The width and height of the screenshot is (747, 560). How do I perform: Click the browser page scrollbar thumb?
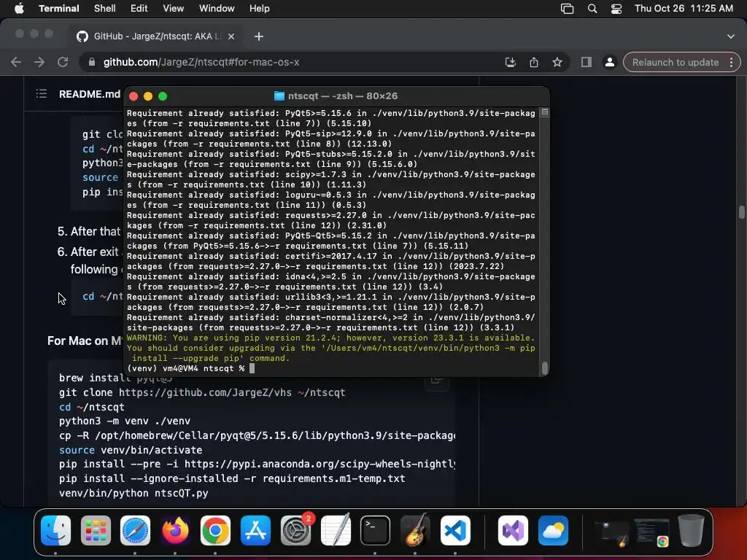tap(741, 211)
